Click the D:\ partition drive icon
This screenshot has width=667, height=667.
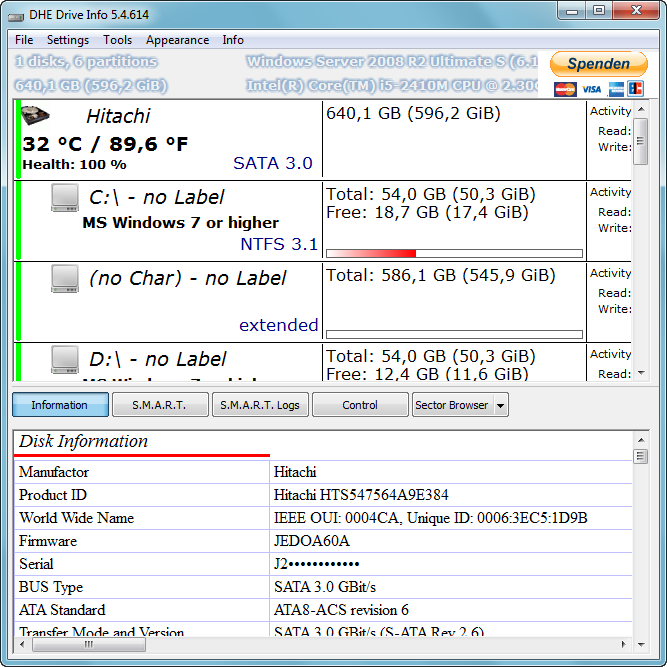tap(65, 359)
